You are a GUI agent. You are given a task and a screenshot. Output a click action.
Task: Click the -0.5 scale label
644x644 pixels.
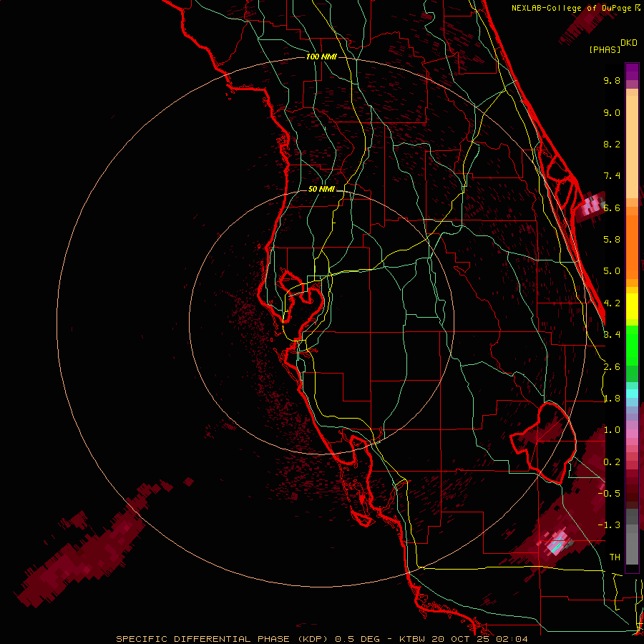click(609, 493)
